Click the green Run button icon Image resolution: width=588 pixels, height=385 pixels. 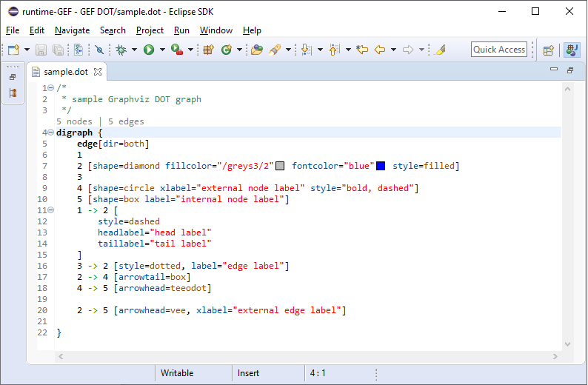pos(149,50)
